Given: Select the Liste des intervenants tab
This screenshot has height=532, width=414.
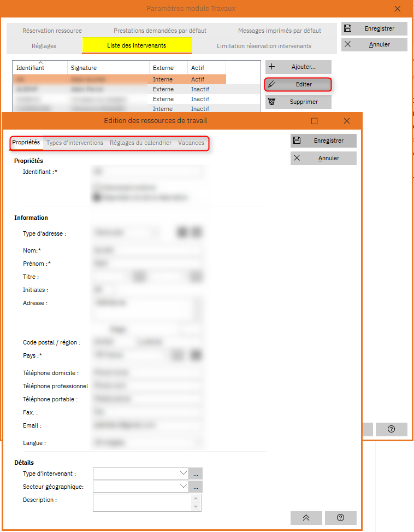Looking at the screenshot, I should point(137,45).
